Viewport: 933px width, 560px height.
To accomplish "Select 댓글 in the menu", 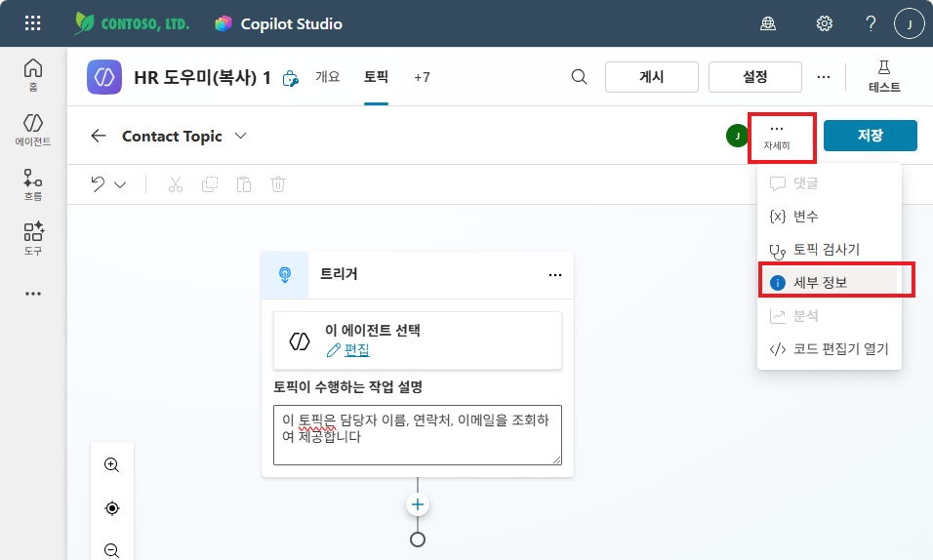I will point(830,183).
